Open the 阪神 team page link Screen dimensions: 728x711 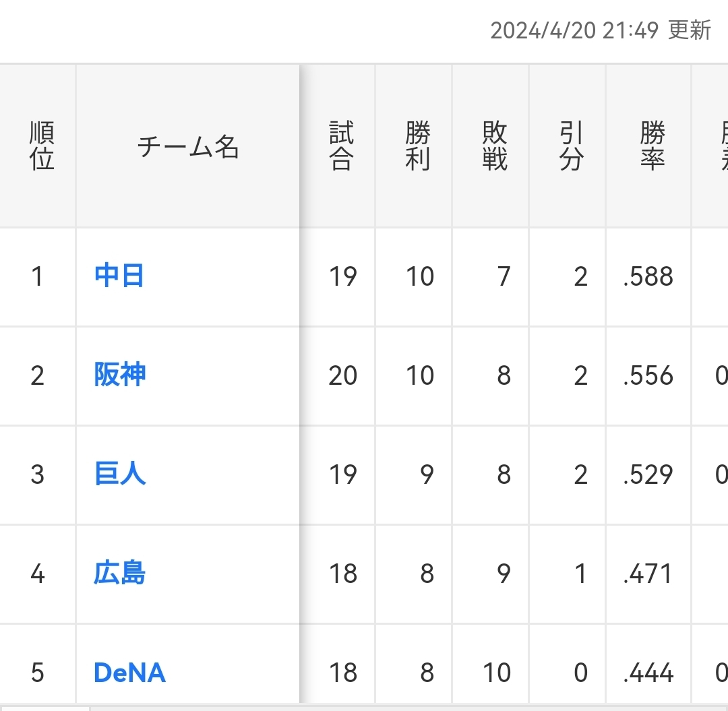point(119,375)
